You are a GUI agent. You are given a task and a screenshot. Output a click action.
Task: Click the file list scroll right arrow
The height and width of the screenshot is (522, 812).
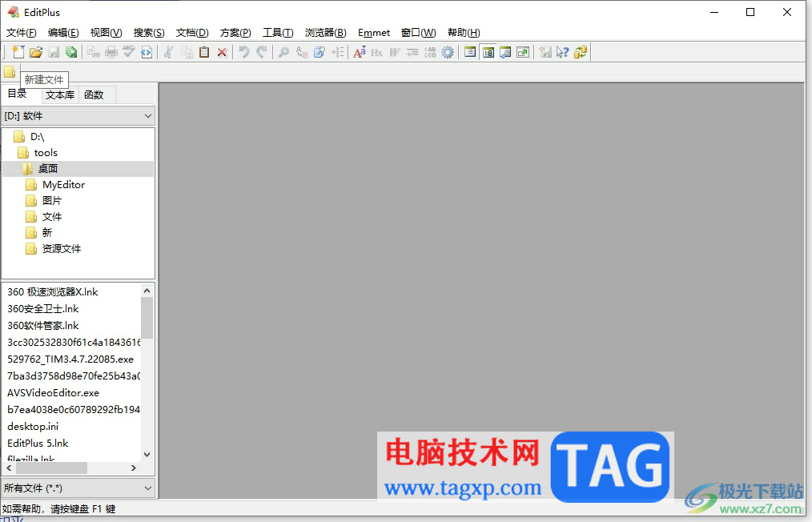click(x=134, y=468)
